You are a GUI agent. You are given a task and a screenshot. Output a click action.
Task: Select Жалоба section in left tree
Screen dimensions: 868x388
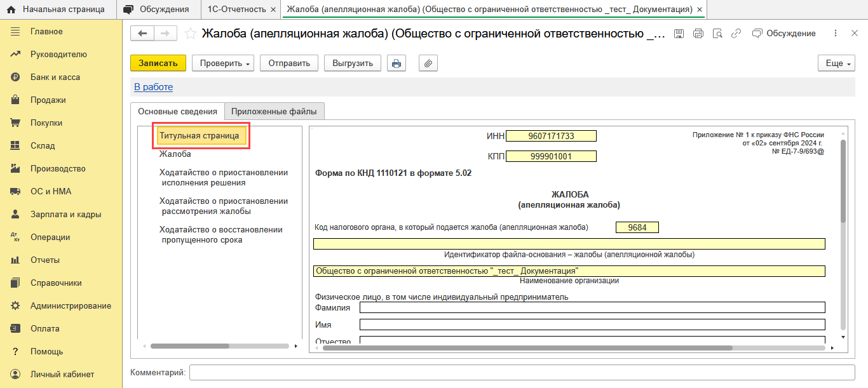175,154
